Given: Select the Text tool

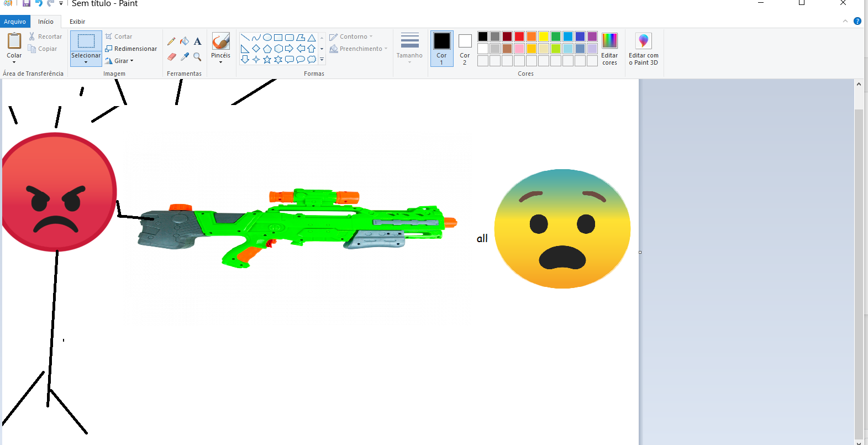Looking at the screenshot, I should [x=197, y=41].
